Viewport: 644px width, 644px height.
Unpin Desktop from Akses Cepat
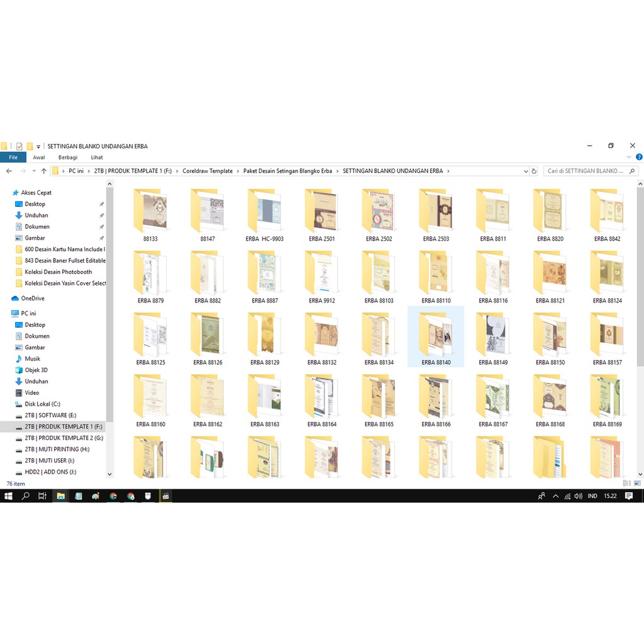102,204
